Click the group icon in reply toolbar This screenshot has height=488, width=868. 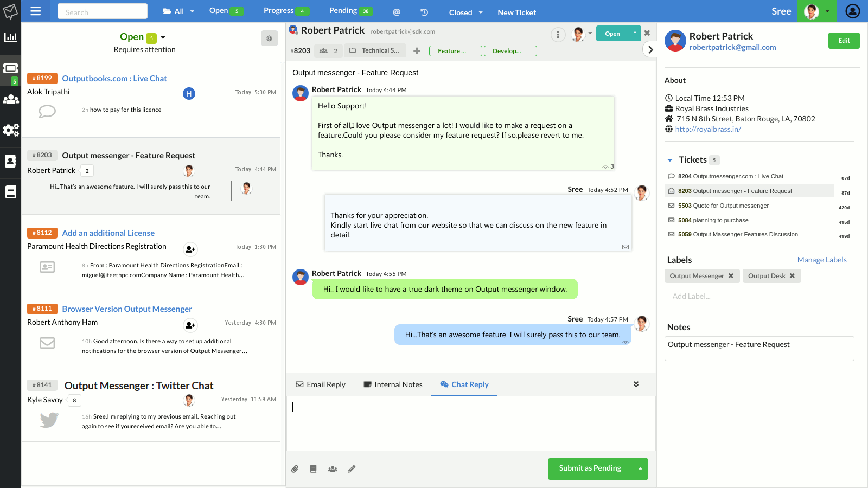tap(333, 469)
